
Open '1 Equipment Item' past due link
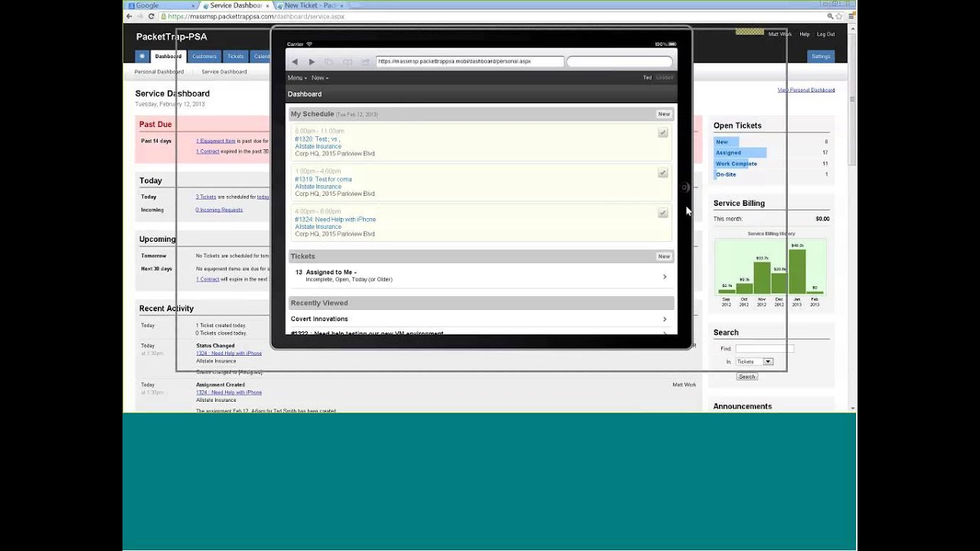[216, 141]
